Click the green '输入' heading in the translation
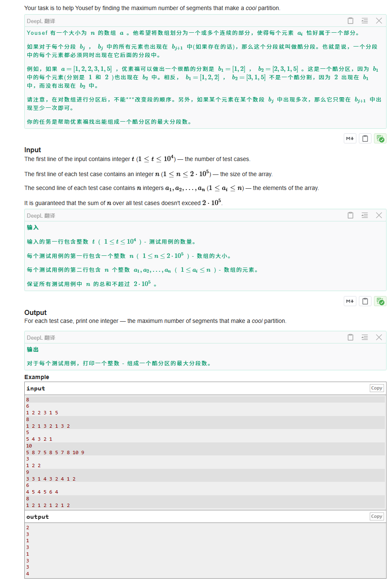This screenshot has height=585, width=392. (33, 227)
